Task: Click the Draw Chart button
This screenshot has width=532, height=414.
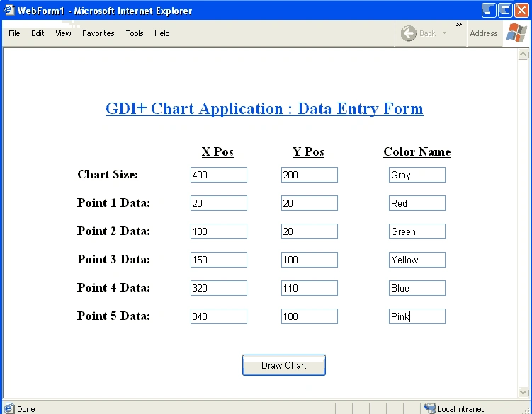Action: click(x=284, y=365)
